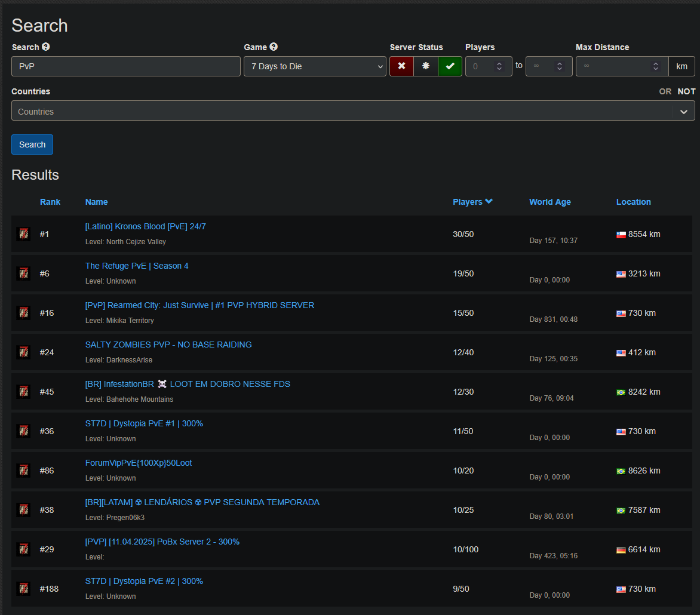Click the Max Distance input field

tap(622, 66)
